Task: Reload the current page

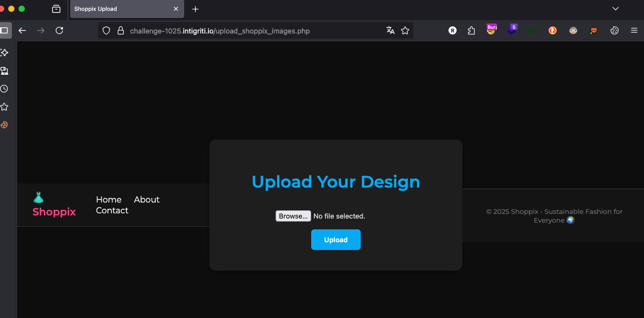Action: point(59,30)
